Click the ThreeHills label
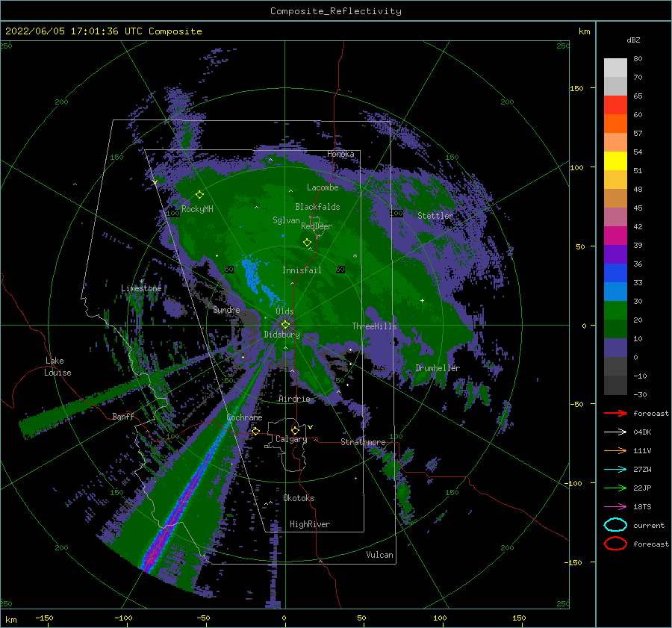This screenshot has height=628, width=672. pyautogui.click(x=375, y=326)
